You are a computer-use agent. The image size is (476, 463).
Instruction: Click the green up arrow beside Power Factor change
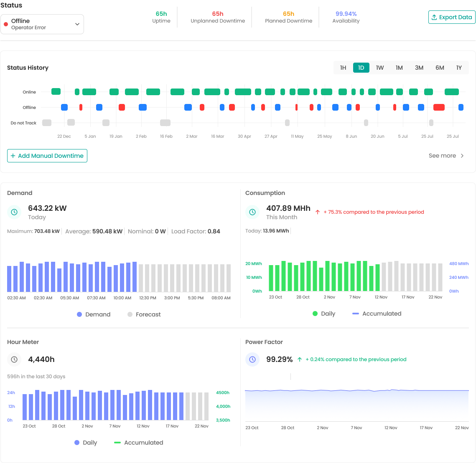click(300, 359)
